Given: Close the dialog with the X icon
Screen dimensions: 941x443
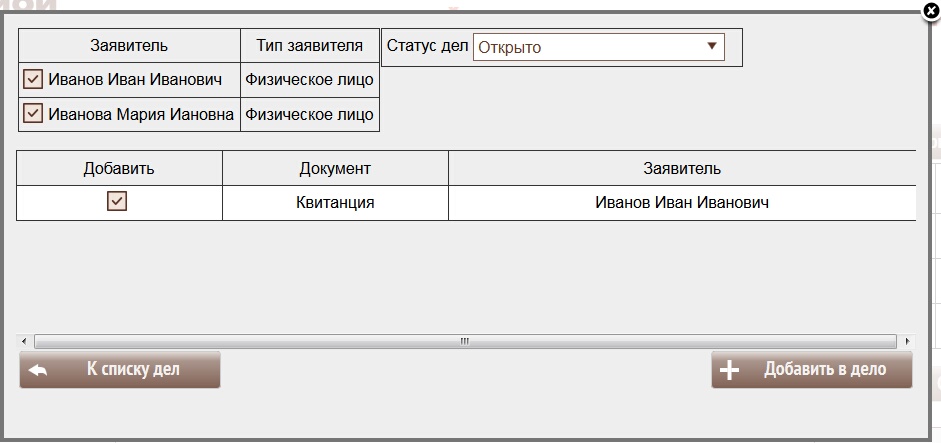Looking at the screenshot, I should pos(930,12).
